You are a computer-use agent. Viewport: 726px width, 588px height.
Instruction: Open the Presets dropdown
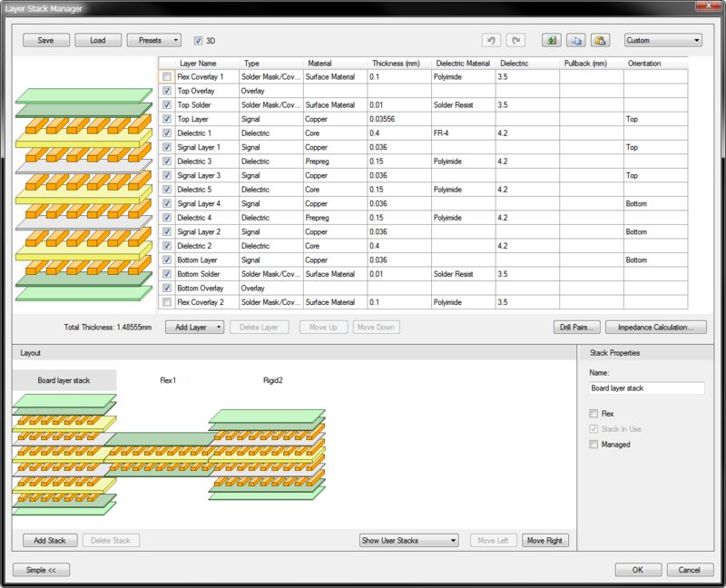(154, 40)
